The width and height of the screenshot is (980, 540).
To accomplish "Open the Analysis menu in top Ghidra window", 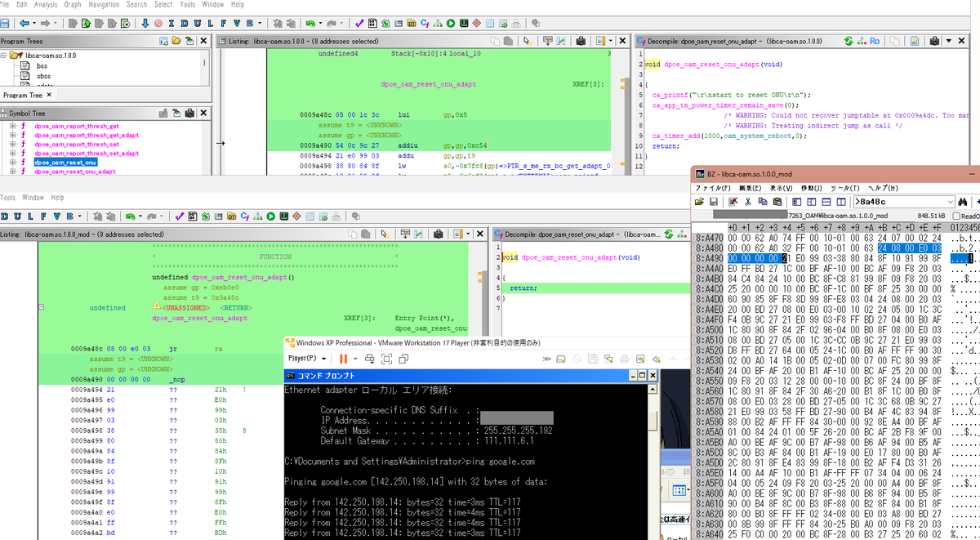I will 46,5.
